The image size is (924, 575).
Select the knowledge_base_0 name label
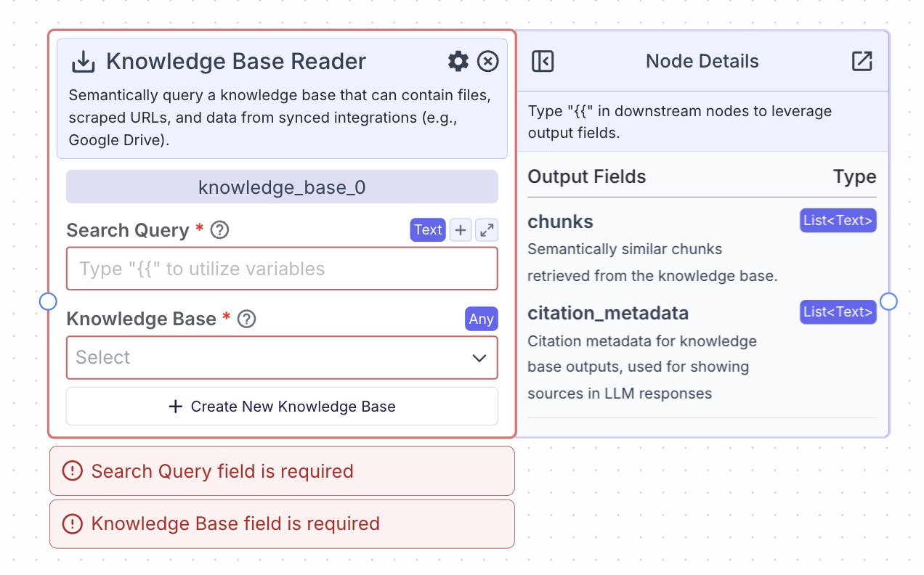(282, 186)
